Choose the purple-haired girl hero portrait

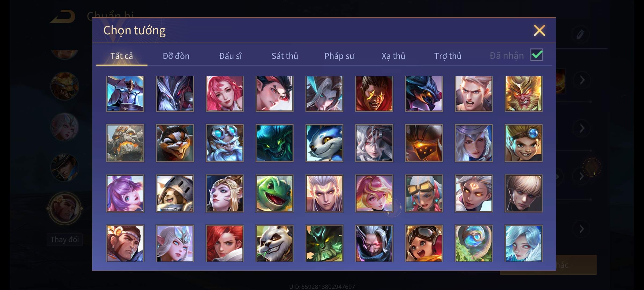[125, 193]
